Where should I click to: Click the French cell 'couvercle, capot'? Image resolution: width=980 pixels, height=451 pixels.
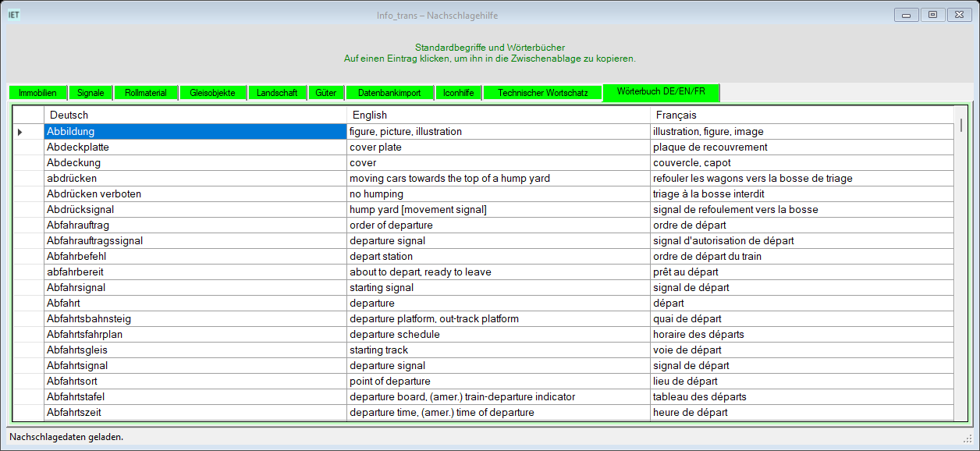pyautogui.click(x=802, y=163)
